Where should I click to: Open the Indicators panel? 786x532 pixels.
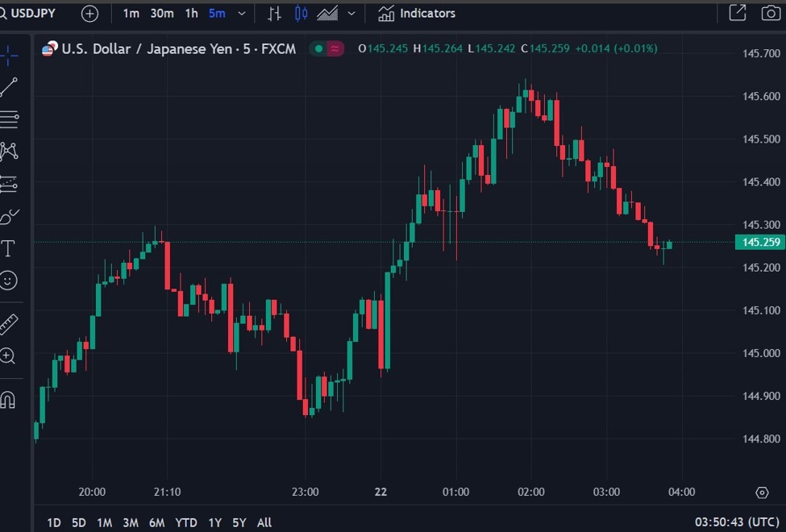pyautogui.click(x=417, y=14)
